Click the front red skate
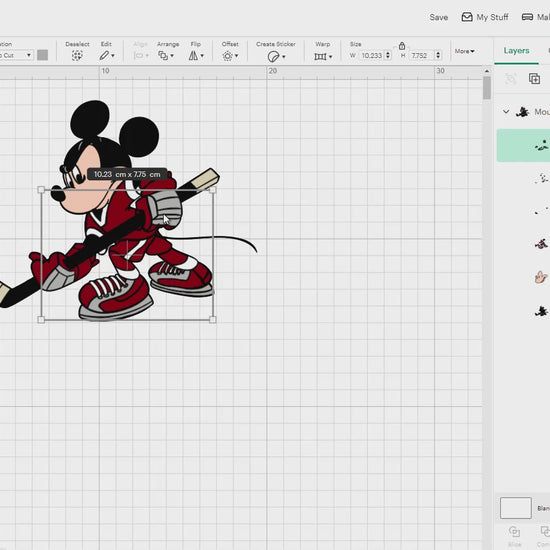This screenshot has height=550, width=550. point(116,297)
